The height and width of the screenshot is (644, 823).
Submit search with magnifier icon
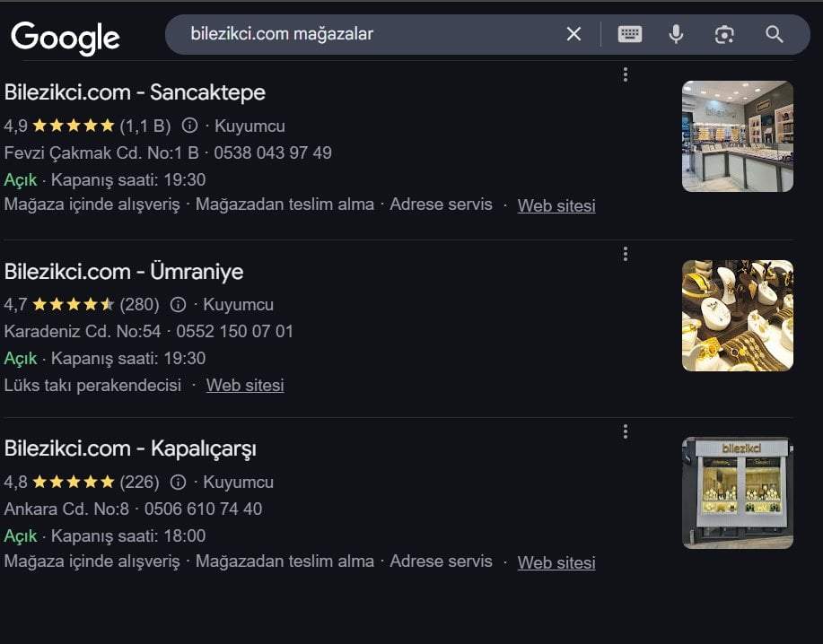pyautogui.click(x=775, y=35)
